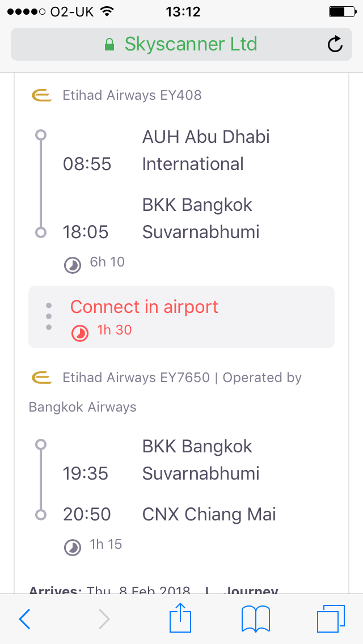
Task: Tap the 6h 10 duration clock icon
Action: (x=73, y=265)
